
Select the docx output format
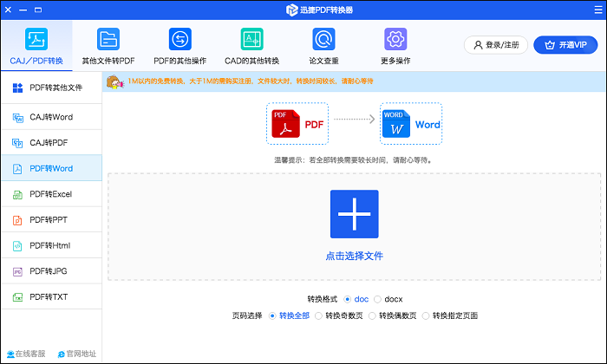[x=378, y=299]
